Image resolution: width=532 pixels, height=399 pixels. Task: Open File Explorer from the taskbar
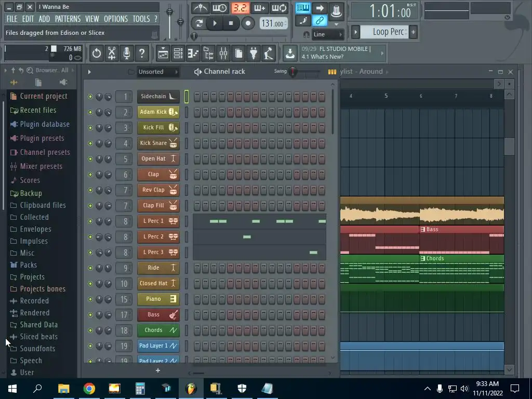63,389
